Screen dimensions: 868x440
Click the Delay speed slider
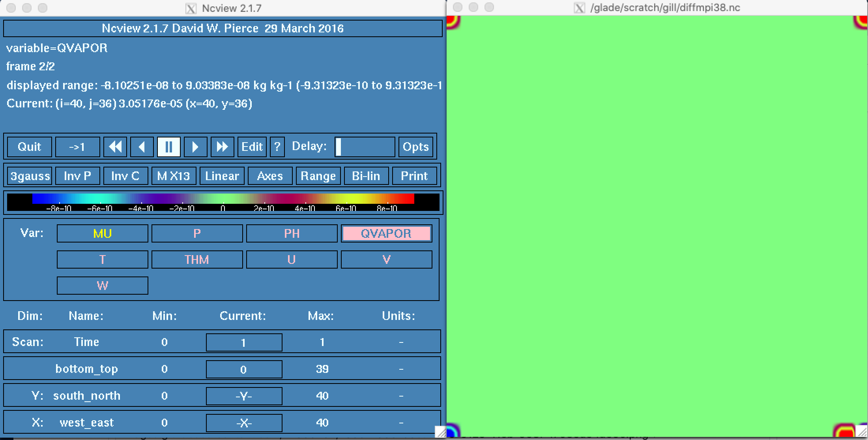(365, 147)
